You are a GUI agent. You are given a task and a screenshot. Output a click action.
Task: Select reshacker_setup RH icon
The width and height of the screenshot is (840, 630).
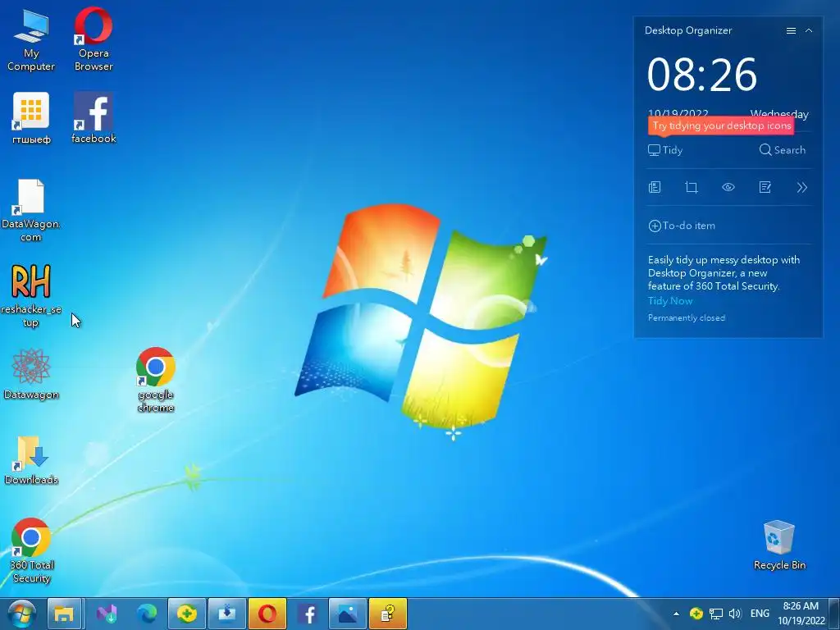(31, 295)
